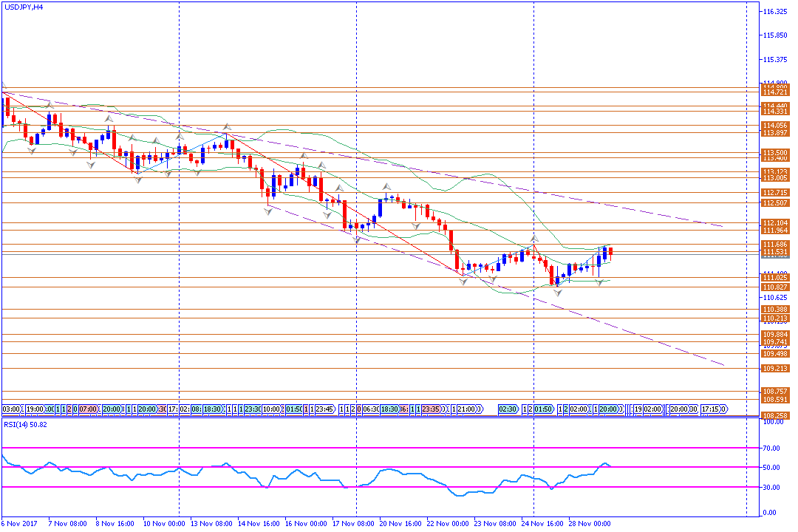Select the 20 Nov 16:00 time label
The width and height of the screenshot is (798, 532).
400,524
